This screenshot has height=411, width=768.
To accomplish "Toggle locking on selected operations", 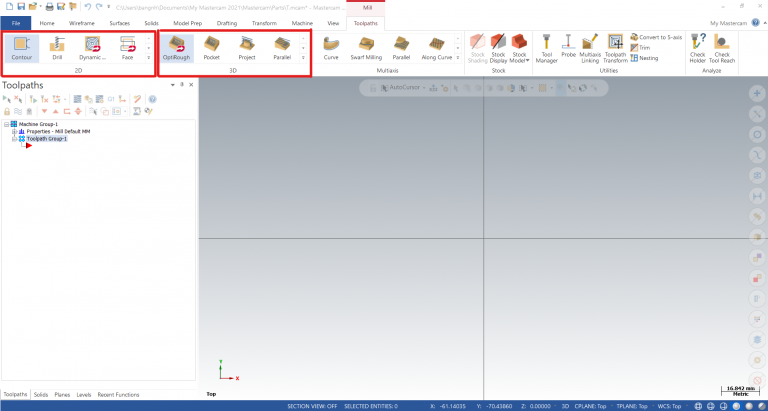I will (7, 111).
